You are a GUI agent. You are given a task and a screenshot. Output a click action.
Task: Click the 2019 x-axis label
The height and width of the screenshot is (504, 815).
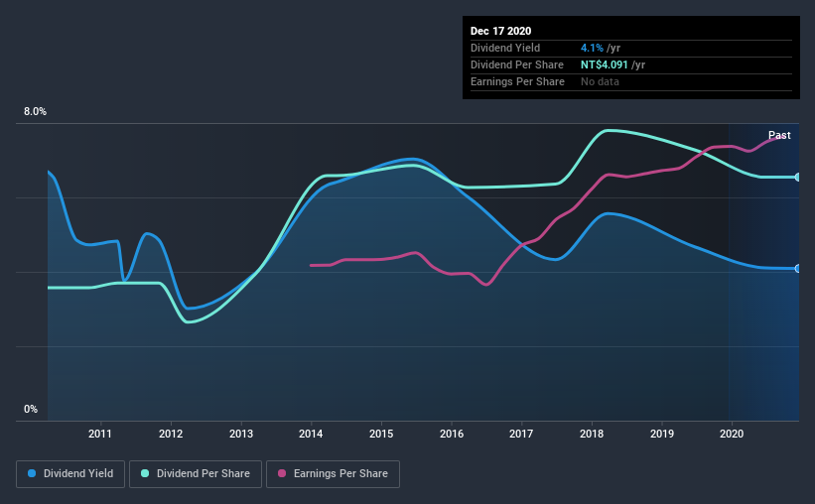click(x=662, y=434)
